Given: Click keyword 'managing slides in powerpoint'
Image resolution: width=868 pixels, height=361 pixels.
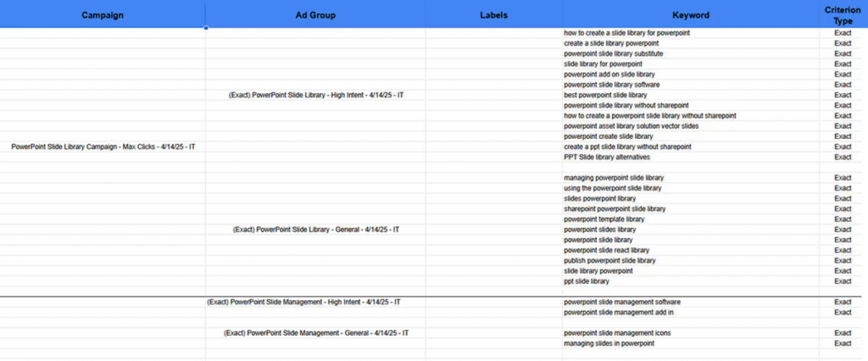Looking at the screenshot, I should point(609,343).
